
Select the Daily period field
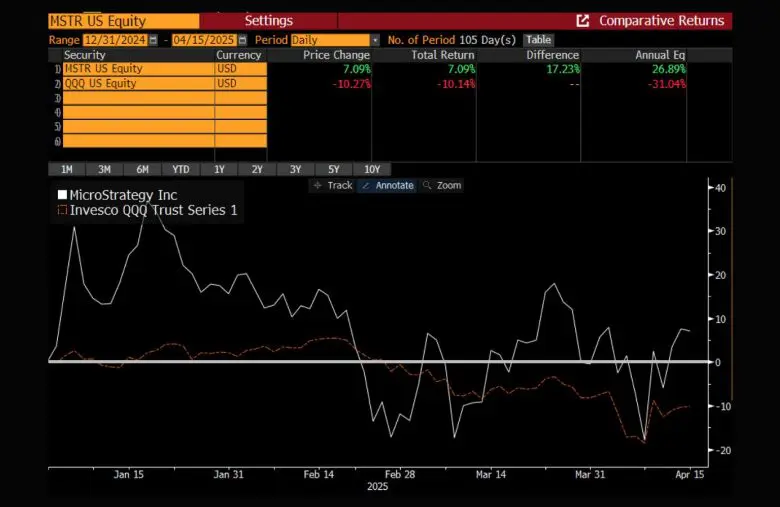click(331, 40)
